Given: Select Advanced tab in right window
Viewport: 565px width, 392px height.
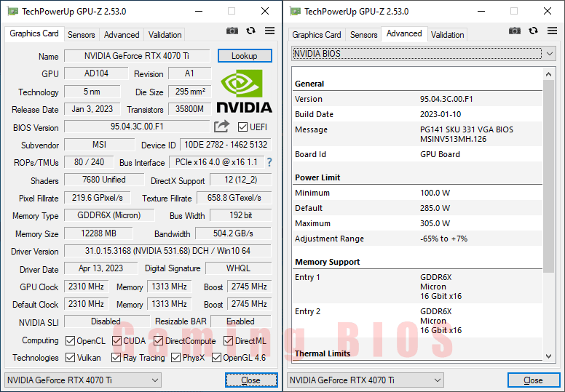Looking at the screenshot, I should click(404, 33).
